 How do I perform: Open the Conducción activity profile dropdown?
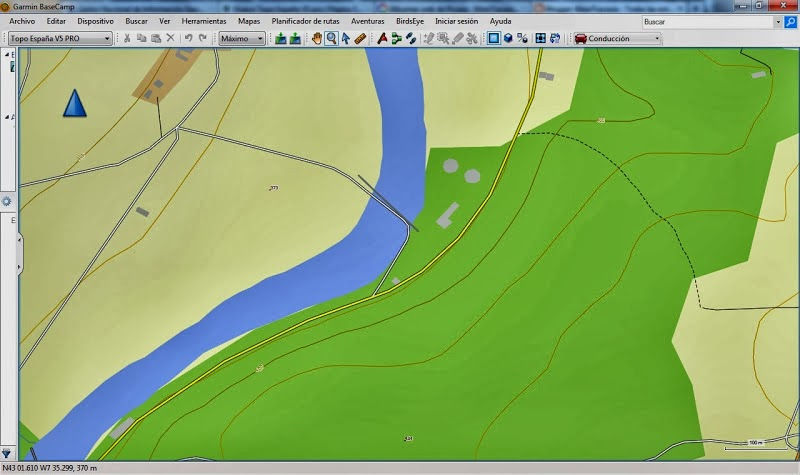[x=617, y=38]
